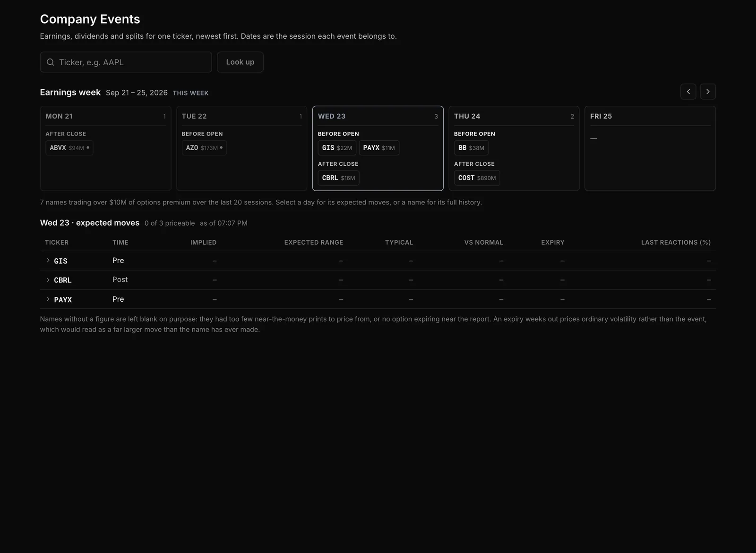The image size is (756, 553).
Task: Select the THU 24 day card
Action: pyautogui.click(x=514, y=148)
